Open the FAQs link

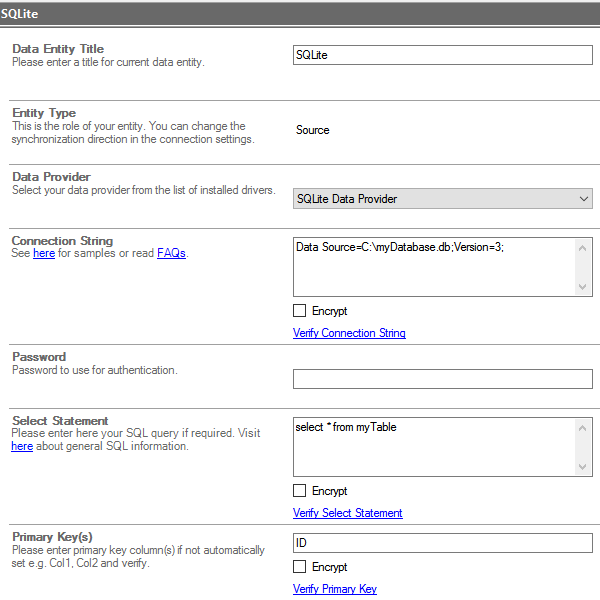171,254
